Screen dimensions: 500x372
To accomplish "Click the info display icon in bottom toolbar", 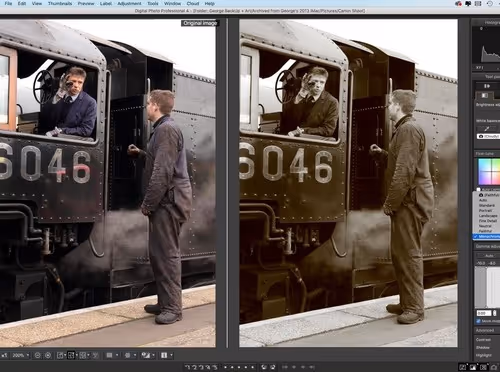I will (164, 355).
